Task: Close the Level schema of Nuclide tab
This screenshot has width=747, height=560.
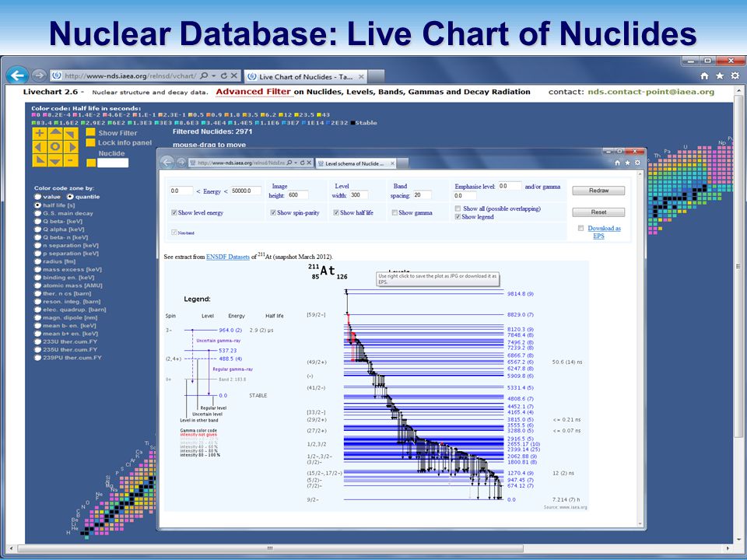Action: tap(392, 163)
